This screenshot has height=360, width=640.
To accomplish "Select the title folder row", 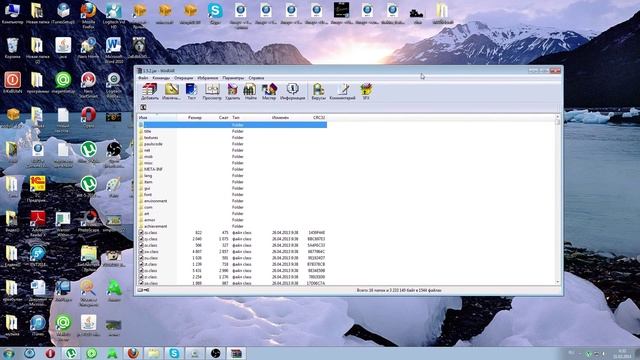I will [232, 131].
